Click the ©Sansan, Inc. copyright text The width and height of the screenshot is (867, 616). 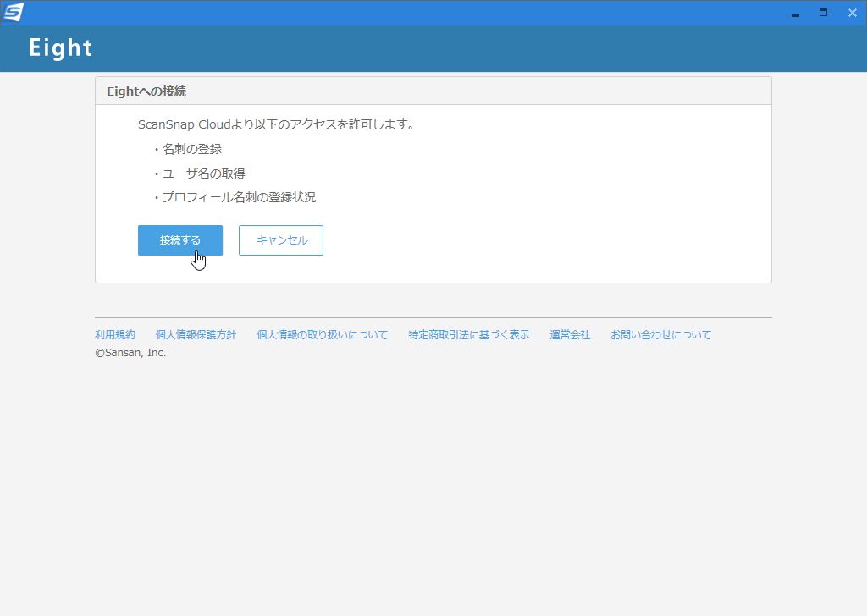[x=130, y=353]
